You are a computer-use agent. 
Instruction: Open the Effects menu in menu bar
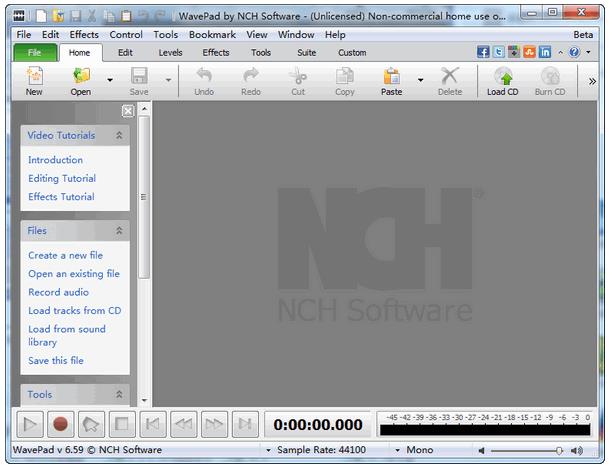(x=84, y=35)
